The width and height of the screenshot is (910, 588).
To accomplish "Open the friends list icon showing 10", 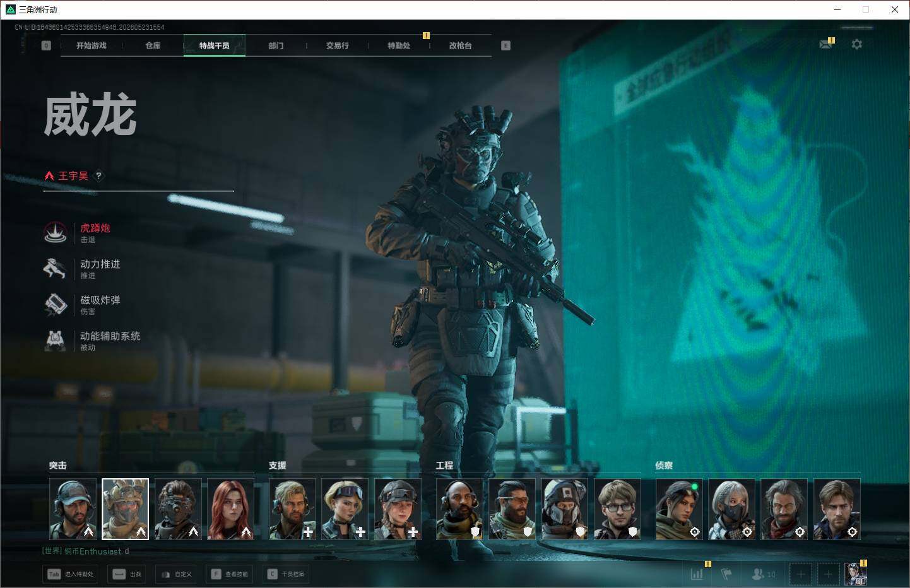I will (x=764, y=574).
